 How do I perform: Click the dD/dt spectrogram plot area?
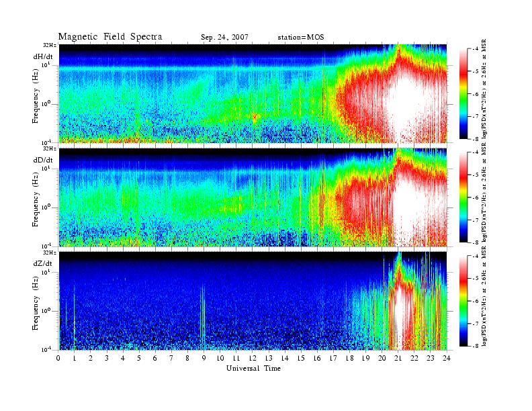(x=253, y=197)
